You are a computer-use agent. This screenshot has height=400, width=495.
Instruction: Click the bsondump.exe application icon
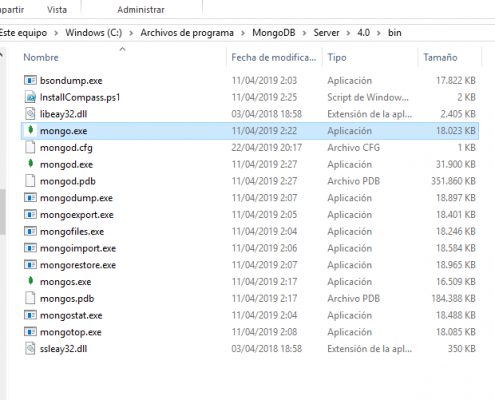pos(30,80)
